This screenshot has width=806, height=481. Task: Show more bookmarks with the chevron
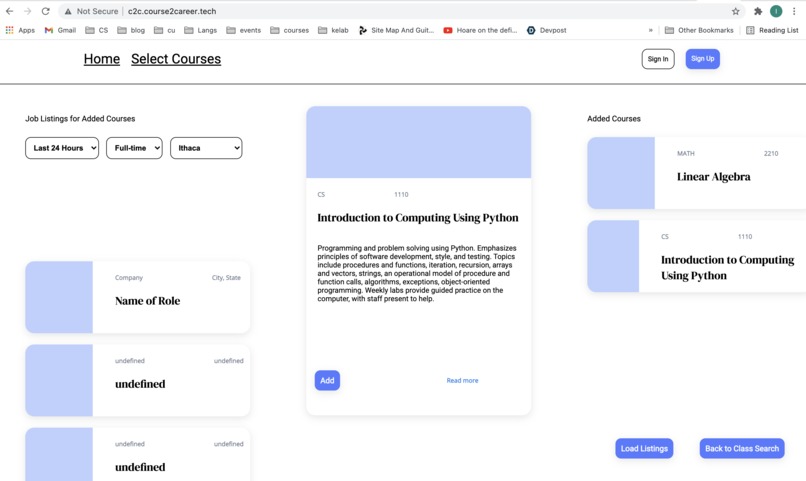(651, 30)
